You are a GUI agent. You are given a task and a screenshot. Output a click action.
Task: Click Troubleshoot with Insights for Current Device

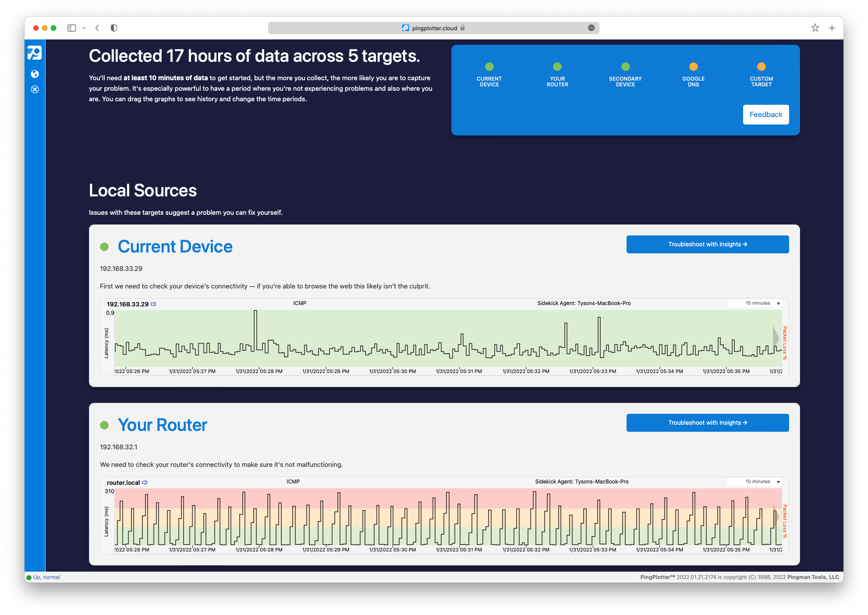pyautogui.click(x=707, y=244)
